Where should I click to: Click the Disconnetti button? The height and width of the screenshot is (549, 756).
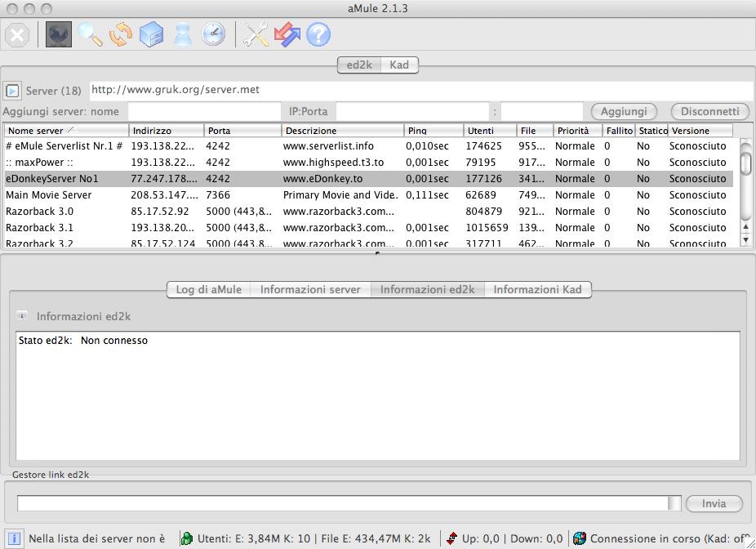coord(709,111)
